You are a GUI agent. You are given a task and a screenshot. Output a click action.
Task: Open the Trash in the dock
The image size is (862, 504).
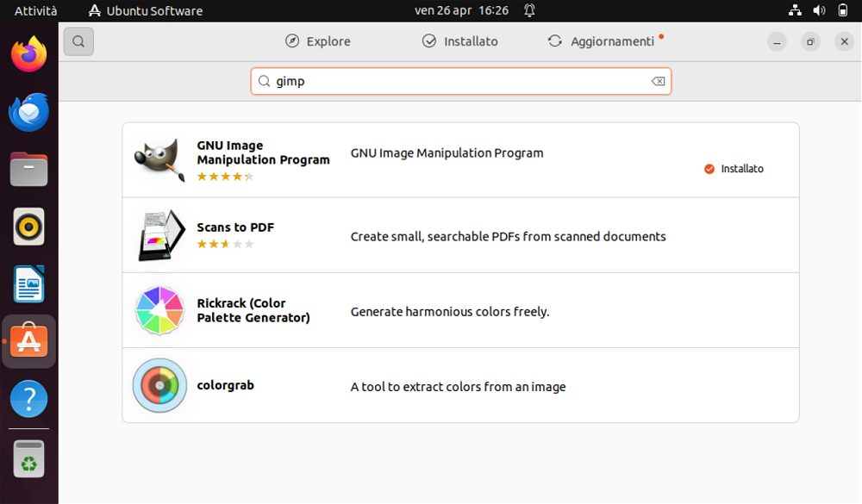point(29,458)
